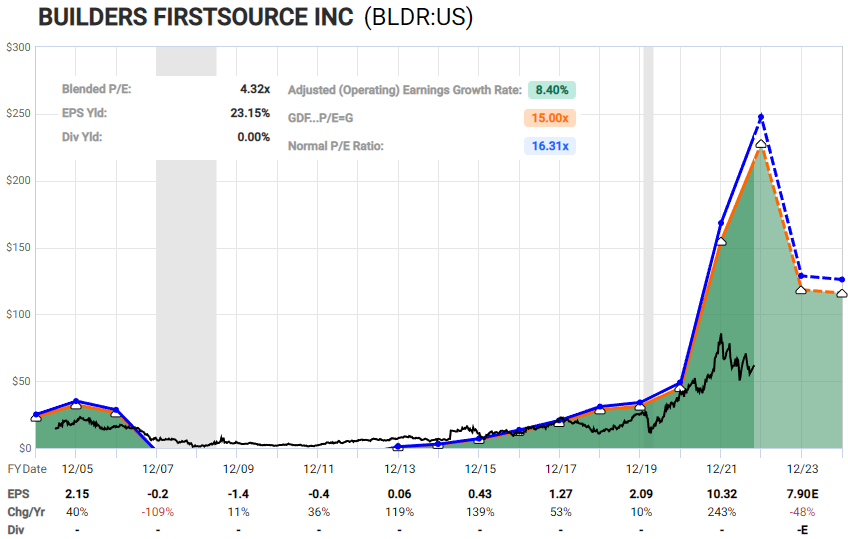The height and width of the screenshot is (539, 848).
Task: Click Adjusted (Operating) Earnings Growth Rate label
Action: tap(405, 90)
